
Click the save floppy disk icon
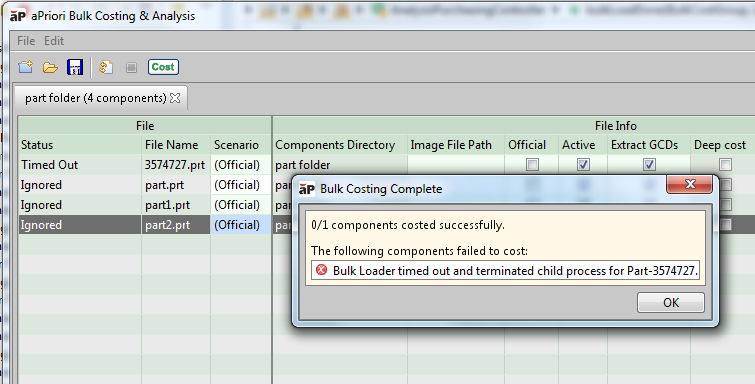click(75, 67)
